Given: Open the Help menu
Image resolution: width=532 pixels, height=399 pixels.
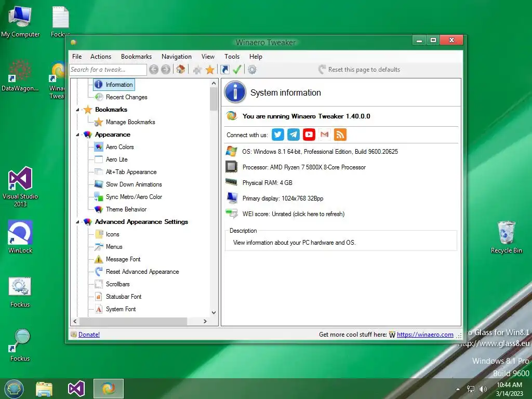Looking at the screenshot, I should click(256, 57).
